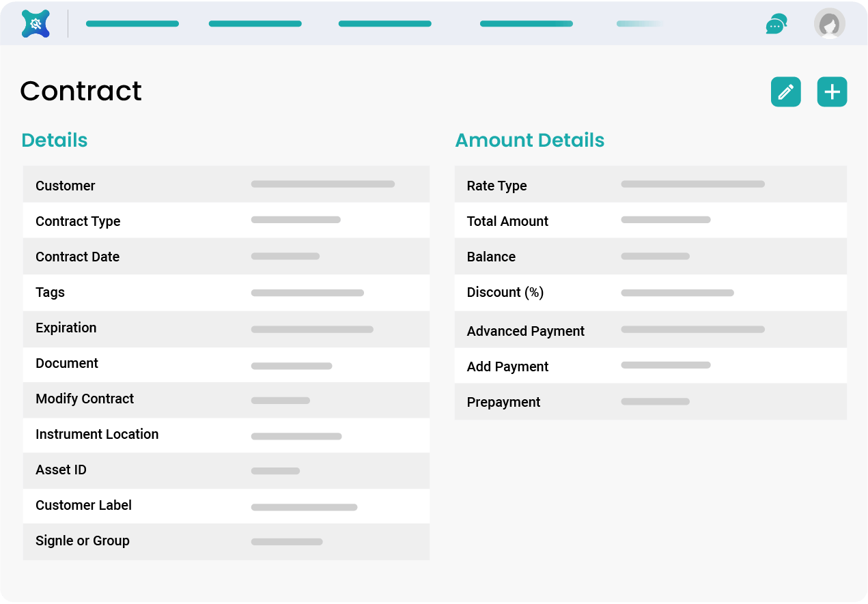This screenshot has width=868, height=604.
Task: Click the Document row attachment field
Action: click(292, 365)
